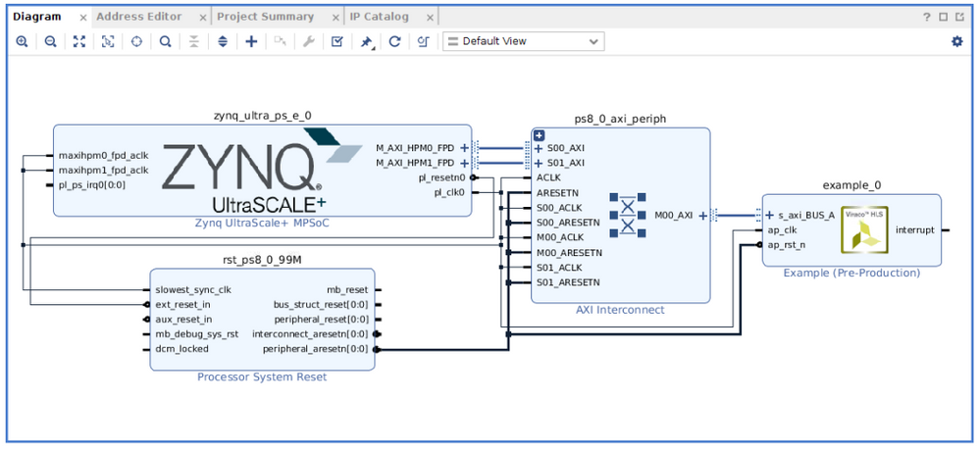The image size is (980, 452).
Task: Click the Zoom Out magnifier icon
Action: (x=50, y=41)
